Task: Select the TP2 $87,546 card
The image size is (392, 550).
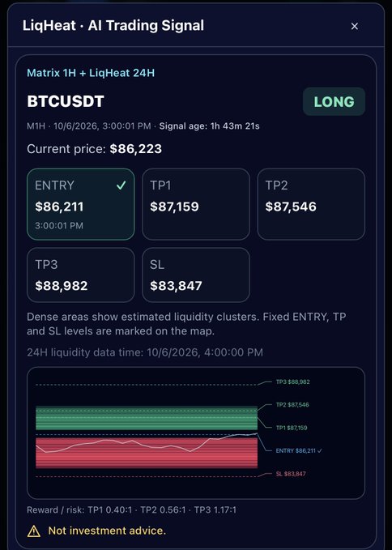Action: tap(311, 204)
